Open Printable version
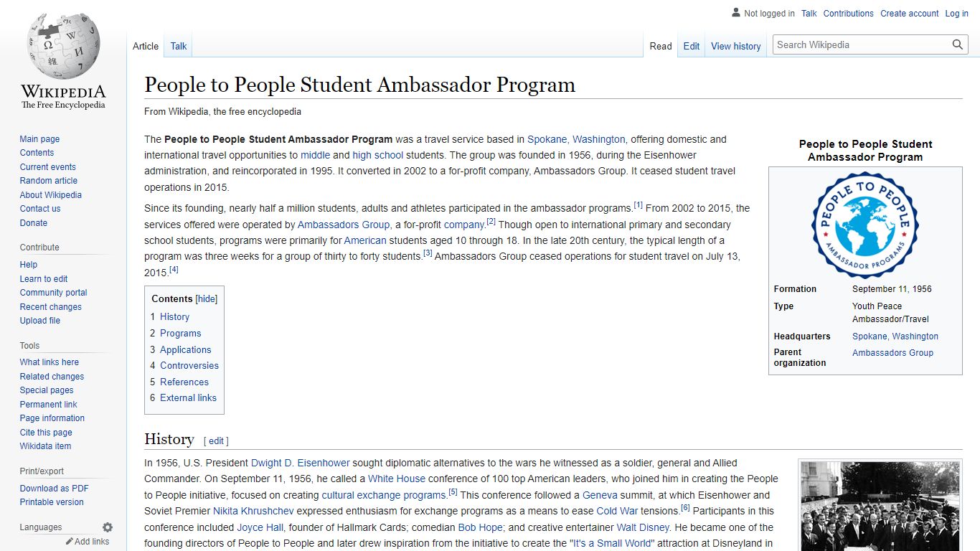The width and height of the screenshot is (980, 551). [52, 502]
